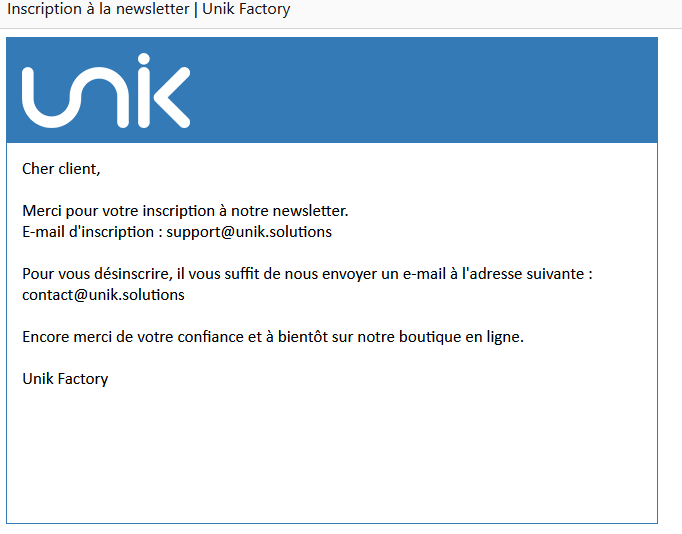The height and width of the screenshot is (534, 682).
Task: Click the "Merci pour votre inscription" sentence
Action: tap(185, 211)
